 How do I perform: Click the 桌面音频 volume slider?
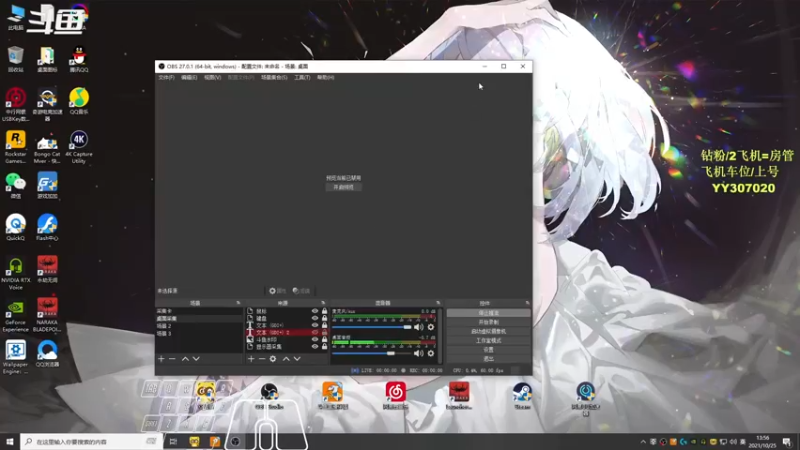(x=371, y=353)
